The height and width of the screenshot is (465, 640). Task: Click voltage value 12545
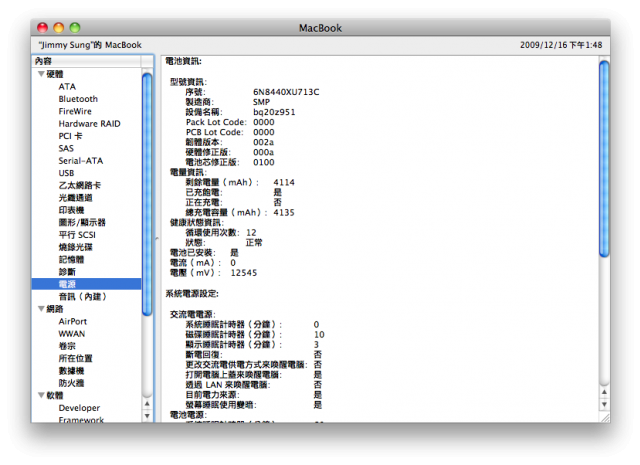coord(244,272)
